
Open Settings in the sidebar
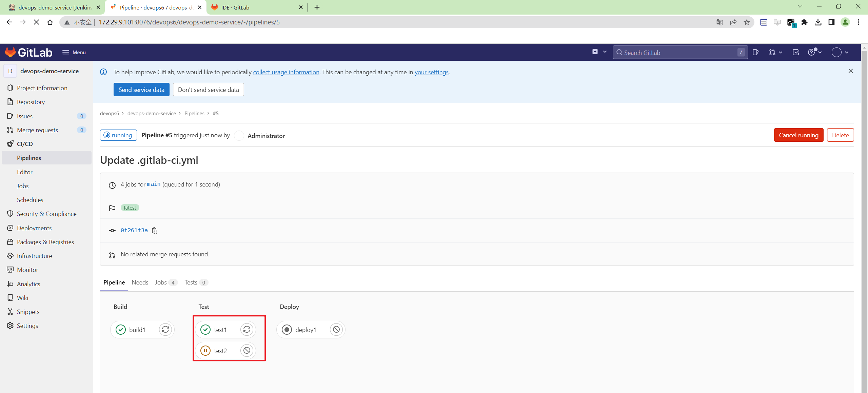pyautogui.click(x=27, y=326)
